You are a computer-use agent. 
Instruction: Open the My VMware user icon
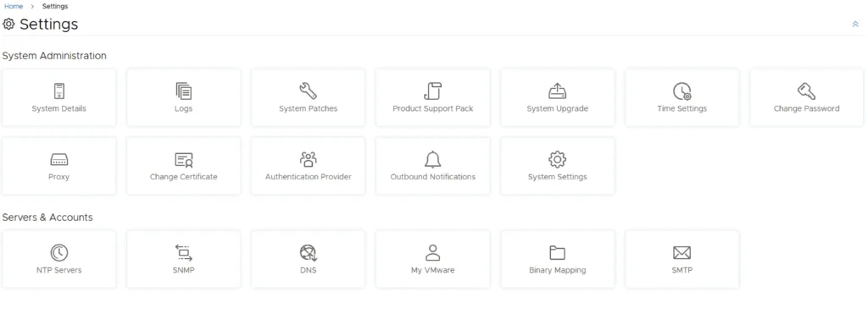433,252
